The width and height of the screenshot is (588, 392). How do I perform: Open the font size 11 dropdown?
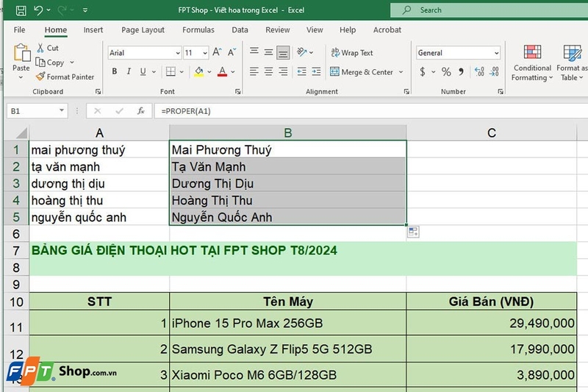point(205,53)
